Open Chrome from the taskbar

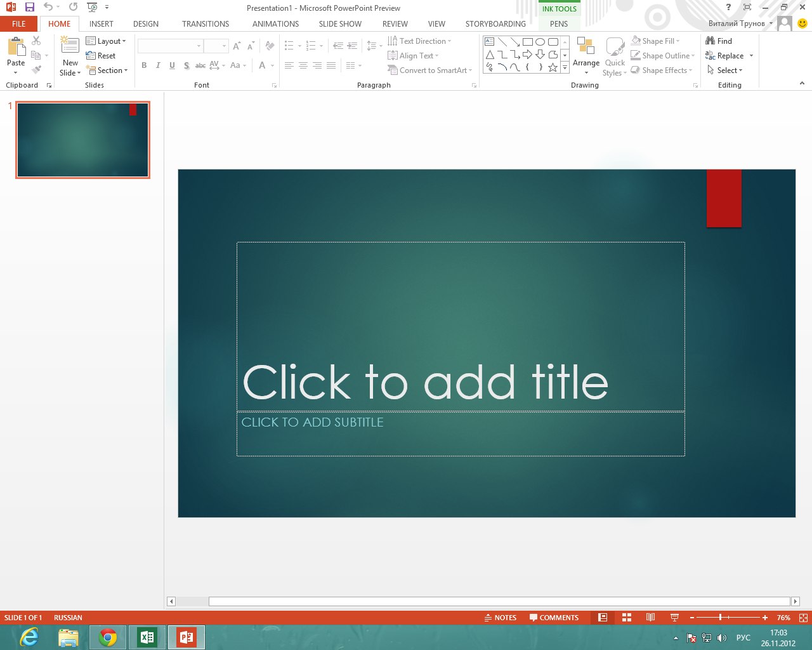108,637
